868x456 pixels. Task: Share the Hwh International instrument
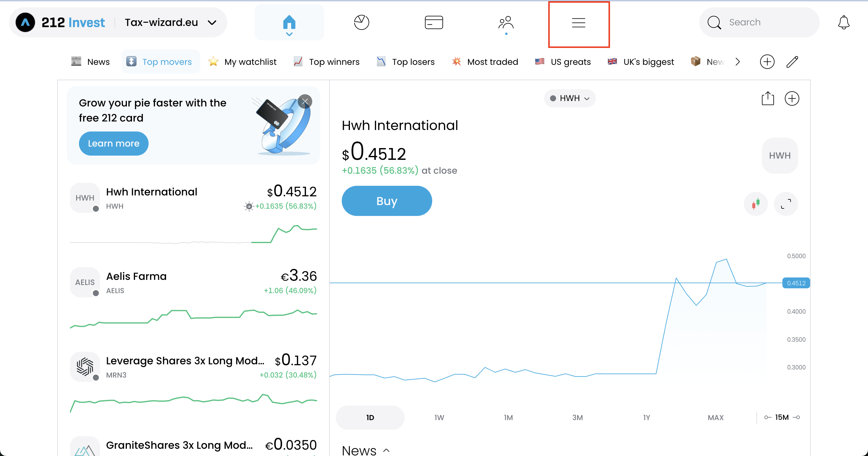point(768,99)
